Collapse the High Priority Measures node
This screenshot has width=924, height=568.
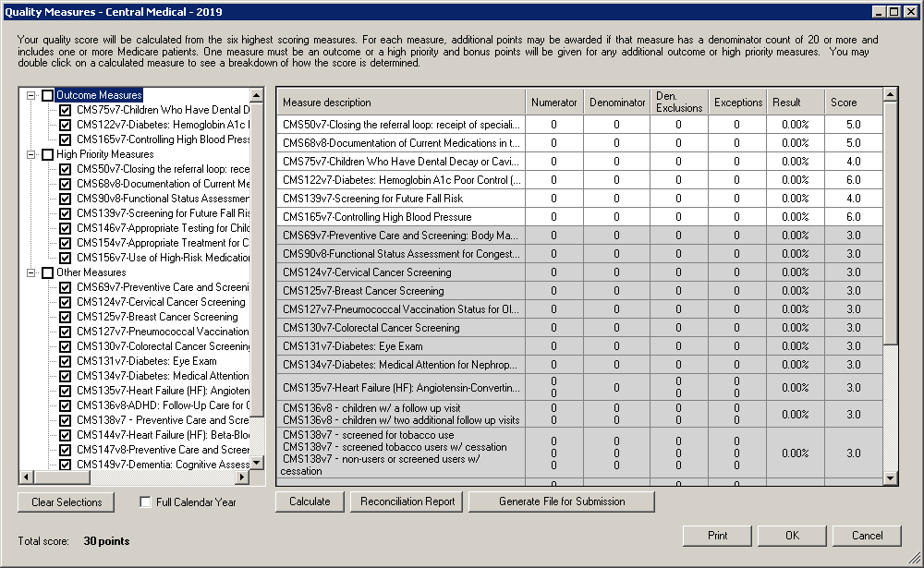pos(31,154)
